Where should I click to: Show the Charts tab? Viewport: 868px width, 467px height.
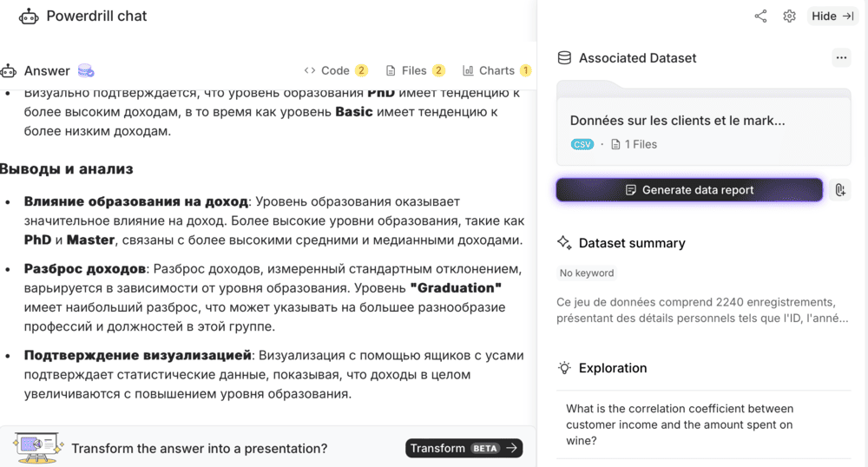(496, 70)
